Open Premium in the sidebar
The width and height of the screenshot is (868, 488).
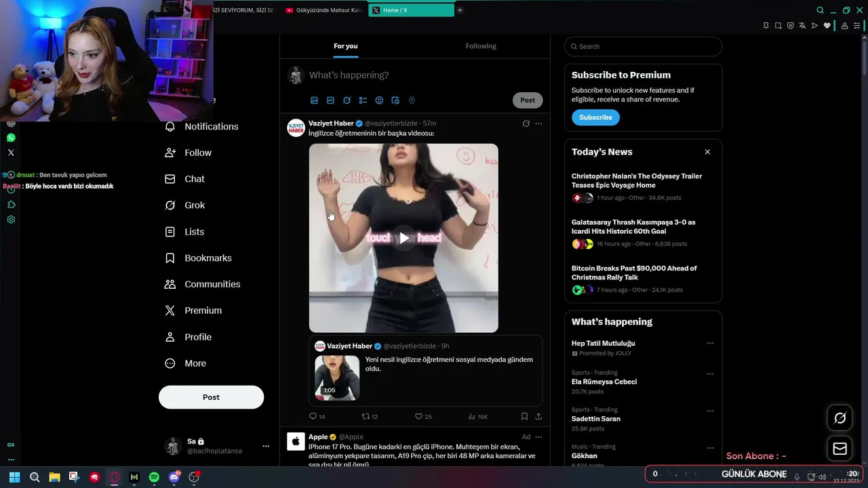[x=194, y=310]
